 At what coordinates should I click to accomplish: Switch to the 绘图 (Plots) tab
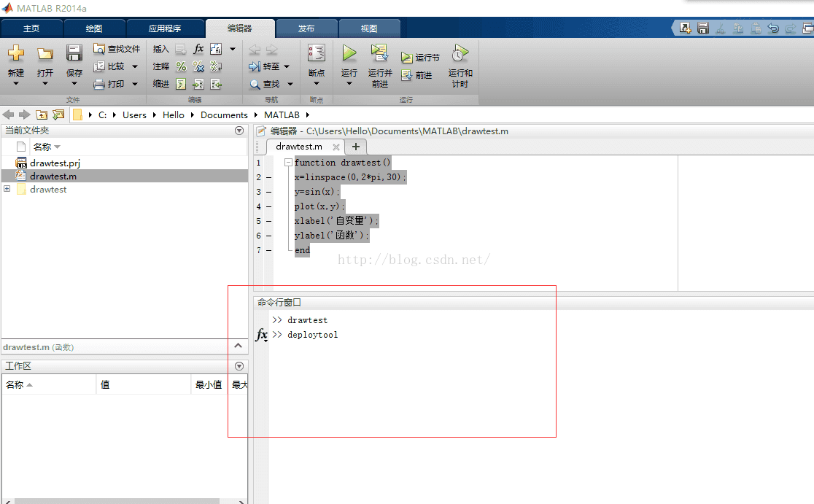94,28
